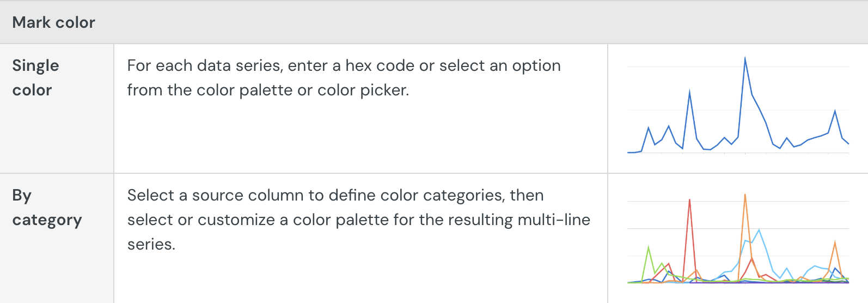Click the green peak in the category chart
This screenshot has height=303, width=868.
point(648,248)
